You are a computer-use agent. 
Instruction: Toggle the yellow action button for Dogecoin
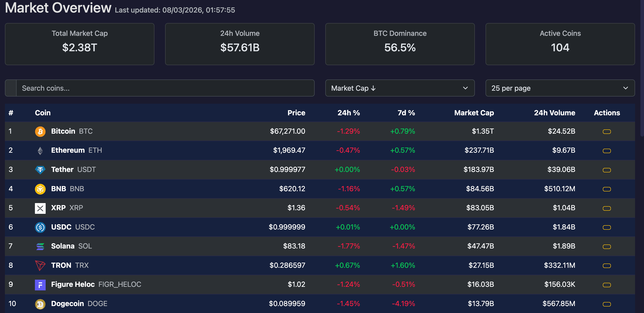(x=606, y=304)
